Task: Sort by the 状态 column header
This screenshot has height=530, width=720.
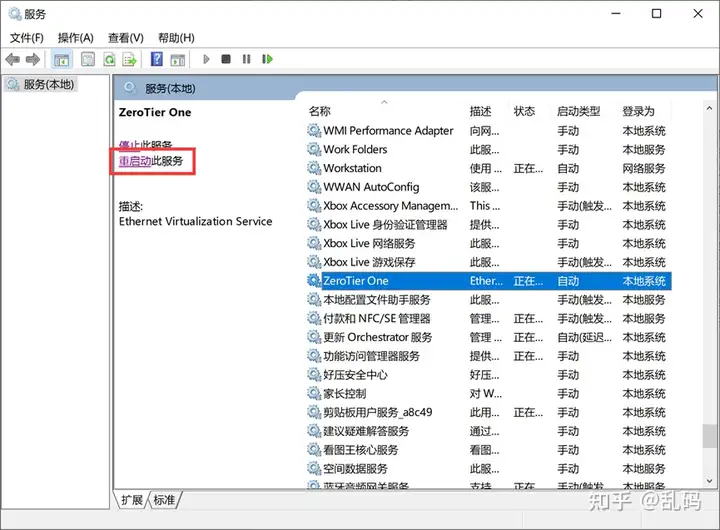Action: point(524,111)
